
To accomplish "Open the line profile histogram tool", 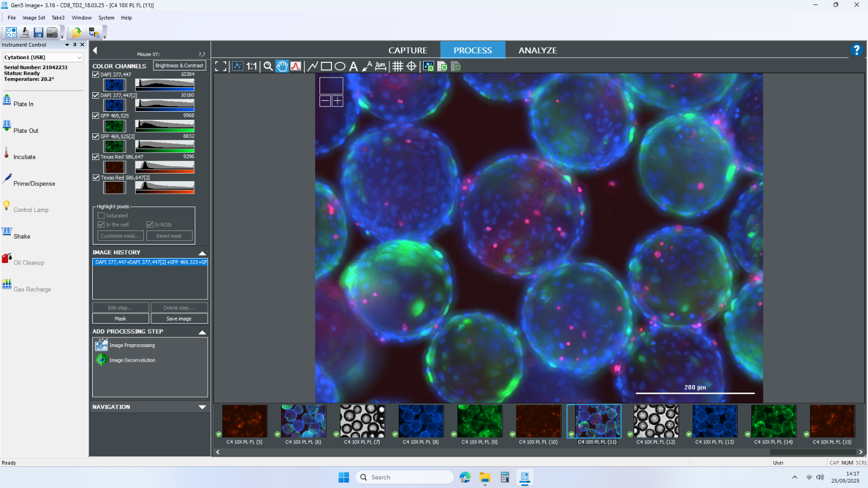I will 296,66.
